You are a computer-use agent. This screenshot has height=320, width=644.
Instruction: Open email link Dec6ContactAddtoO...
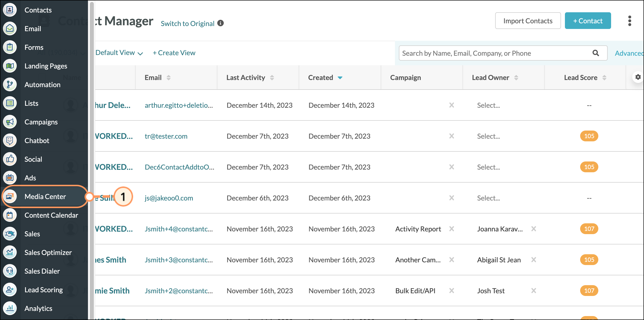tap(180, 167)
